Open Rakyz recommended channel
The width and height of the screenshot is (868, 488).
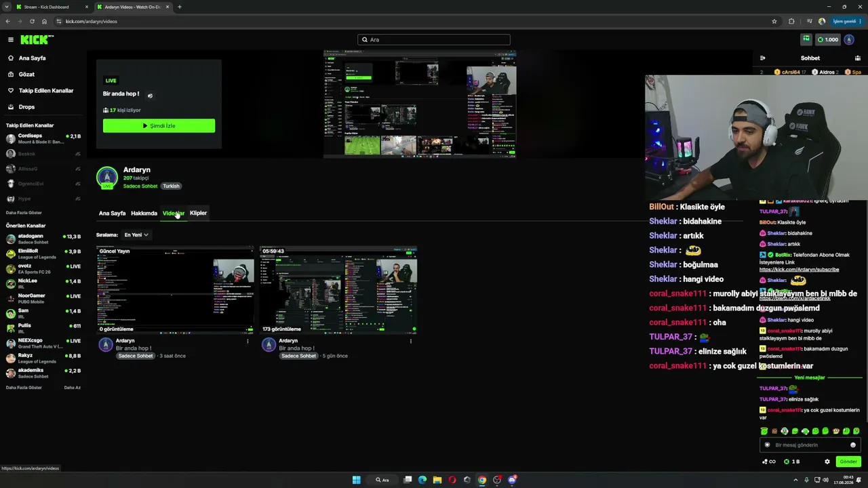[x=43, y=358]
